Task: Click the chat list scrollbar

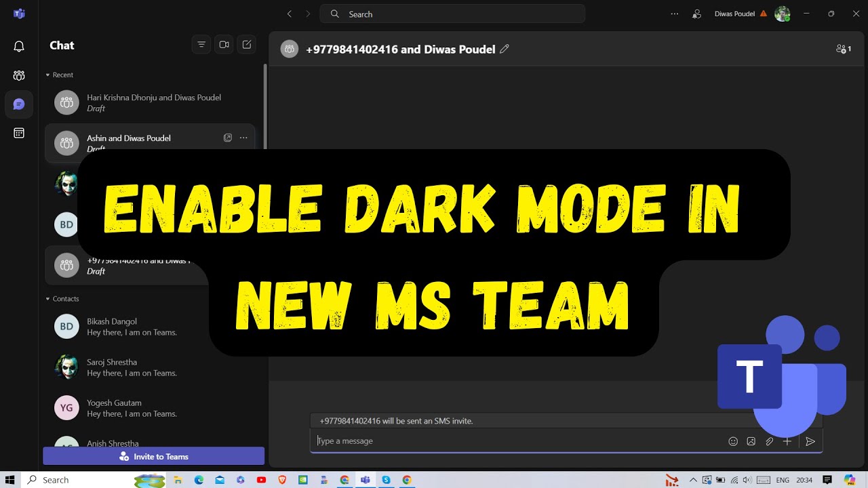Action: pyautogui.click(x=265, y=108)
